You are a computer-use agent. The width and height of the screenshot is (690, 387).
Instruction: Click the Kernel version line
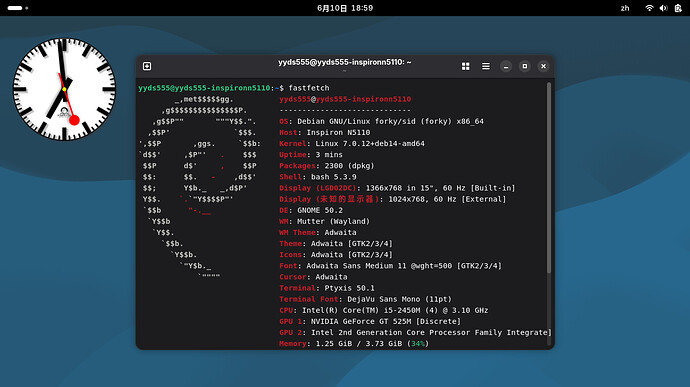(352, 144)
